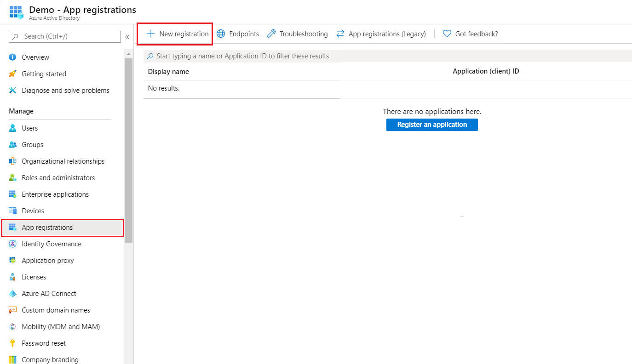Open New registration from toolbar
632x364 pixels.
tap(178, 34)
